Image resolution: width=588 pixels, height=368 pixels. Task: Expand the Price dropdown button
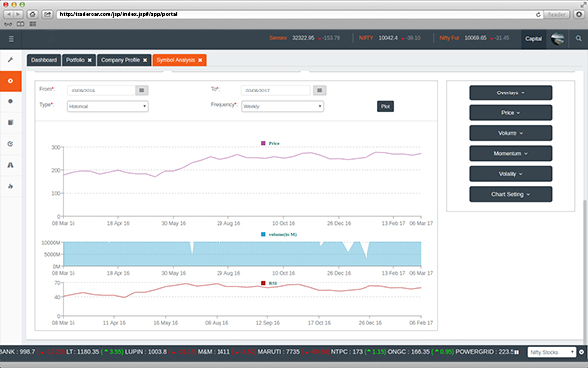click(511, 113)
